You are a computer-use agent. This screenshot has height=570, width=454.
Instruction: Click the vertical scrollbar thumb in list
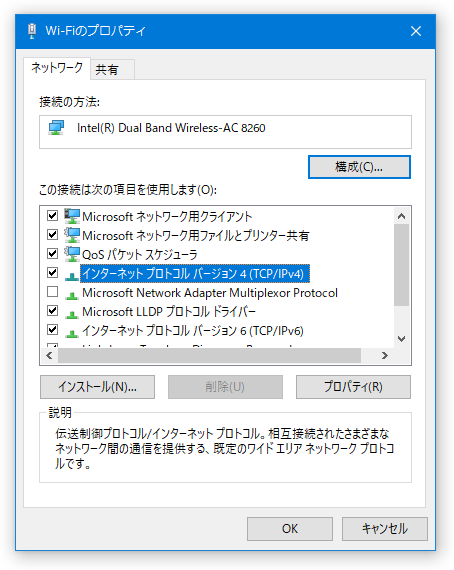point(401,265)
